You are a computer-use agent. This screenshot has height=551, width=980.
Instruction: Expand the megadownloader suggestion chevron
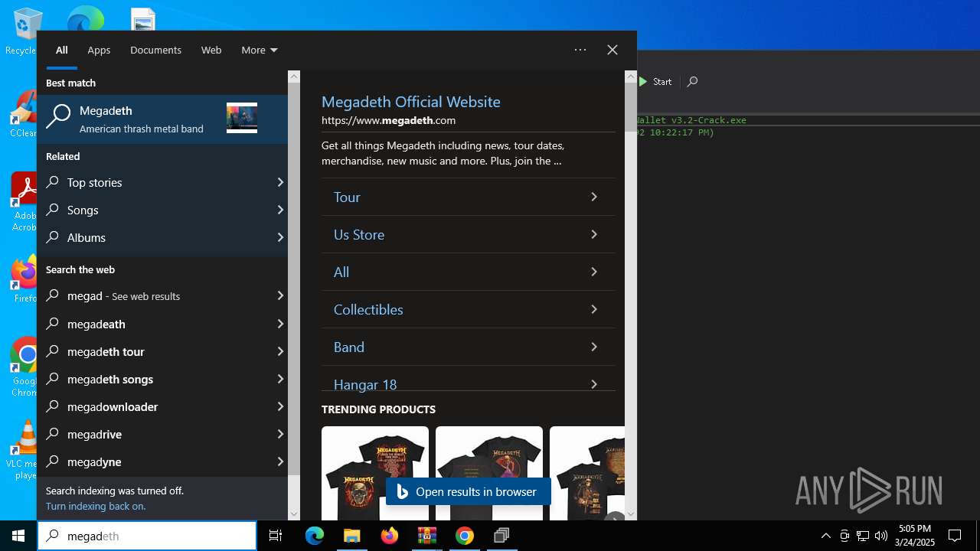280,406
